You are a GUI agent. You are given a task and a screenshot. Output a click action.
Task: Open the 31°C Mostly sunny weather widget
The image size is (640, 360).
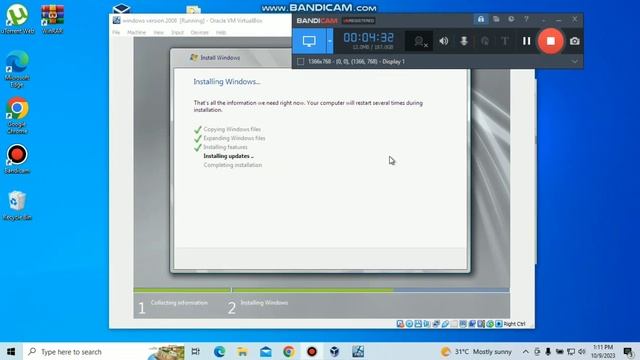click(x=476, y=351)
